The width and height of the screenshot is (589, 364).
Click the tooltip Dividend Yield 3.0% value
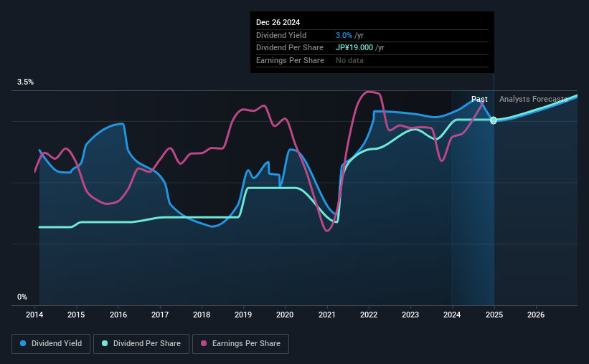coord(344,35)
